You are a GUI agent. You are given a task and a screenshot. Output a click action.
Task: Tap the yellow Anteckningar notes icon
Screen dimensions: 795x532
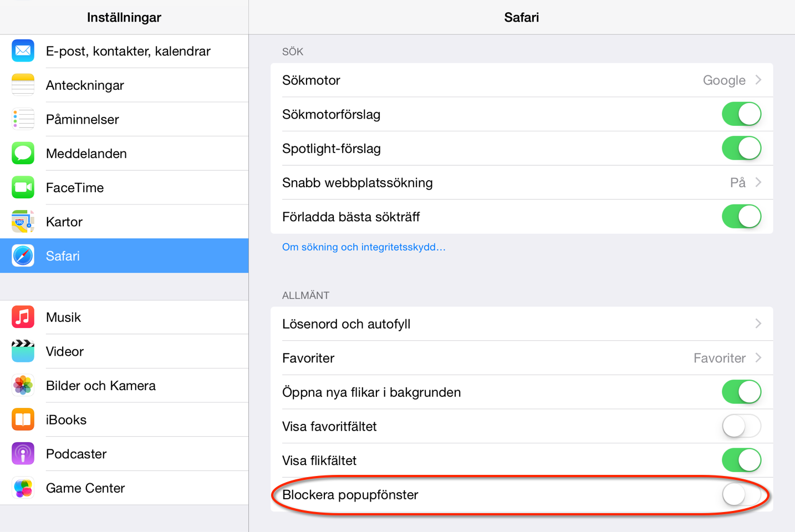click(23, 85)
